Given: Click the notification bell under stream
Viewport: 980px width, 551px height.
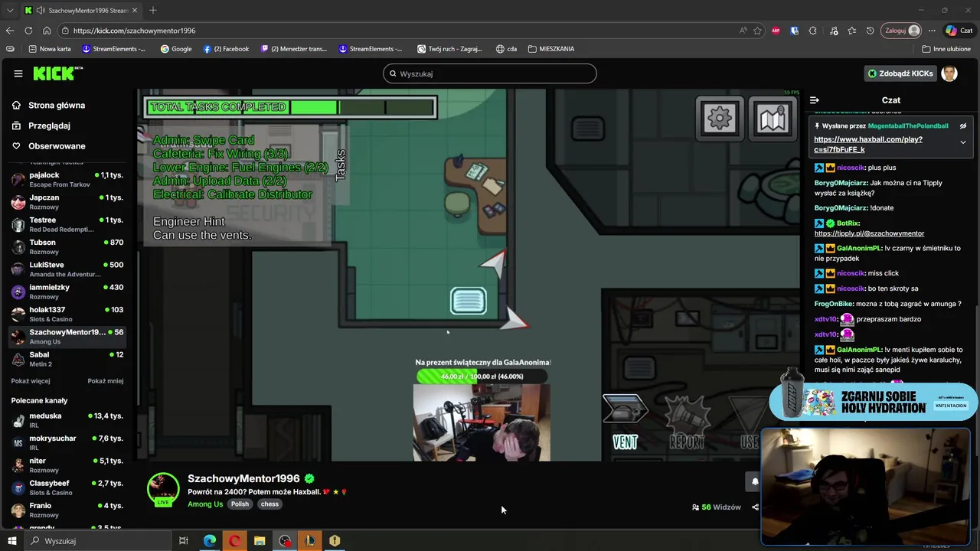Looking at the screenshot, I should 754,482.
